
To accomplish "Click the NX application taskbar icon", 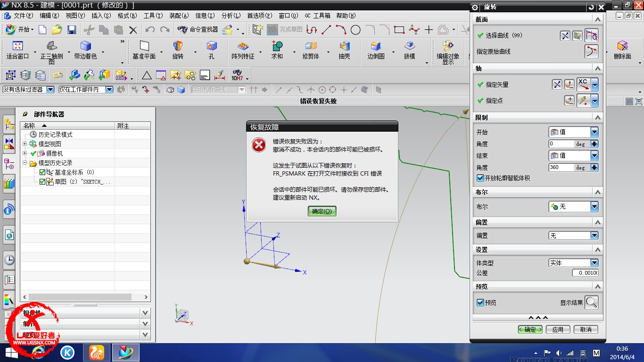I will (126, 353).
